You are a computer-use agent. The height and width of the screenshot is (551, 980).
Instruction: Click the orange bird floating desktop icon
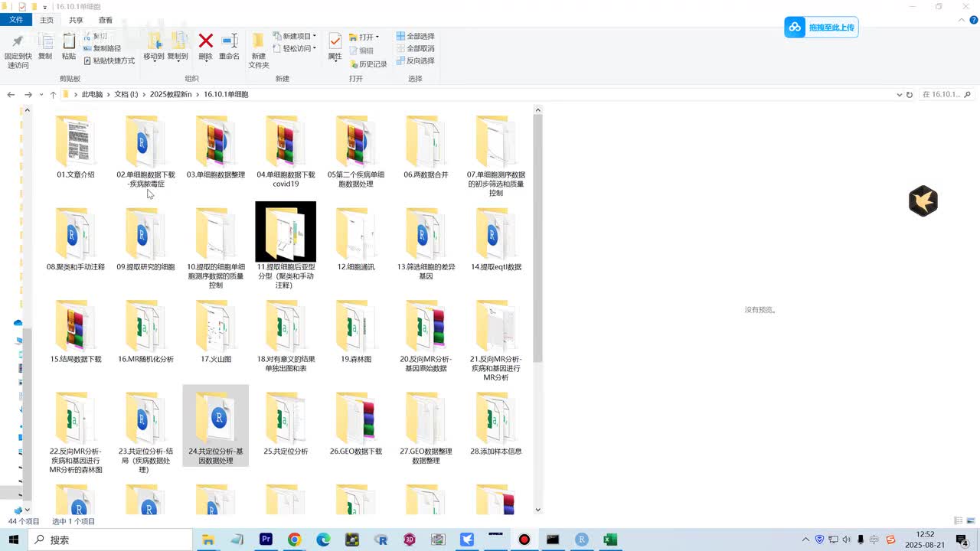[923, 201]
